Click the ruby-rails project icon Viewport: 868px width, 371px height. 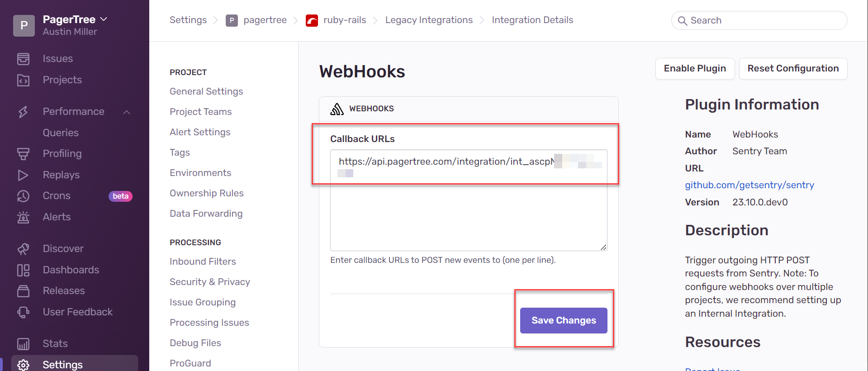(312, 20)
